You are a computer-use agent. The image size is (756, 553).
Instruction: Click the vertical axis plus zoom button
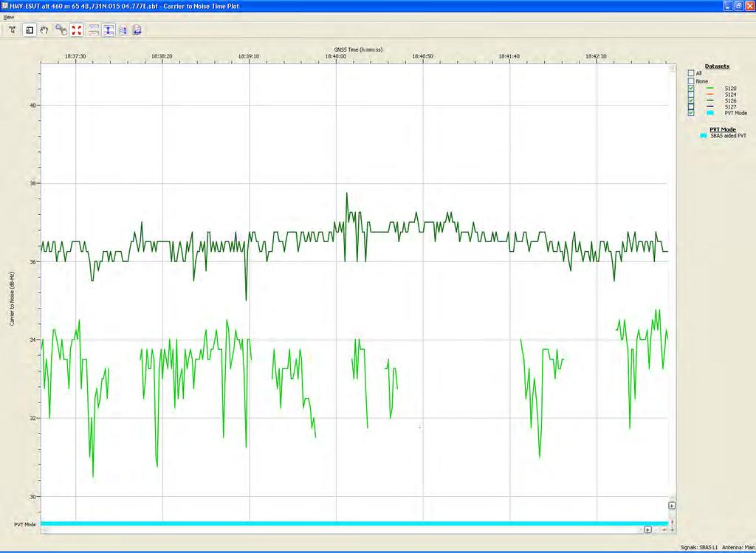click(x=672, y=505)
